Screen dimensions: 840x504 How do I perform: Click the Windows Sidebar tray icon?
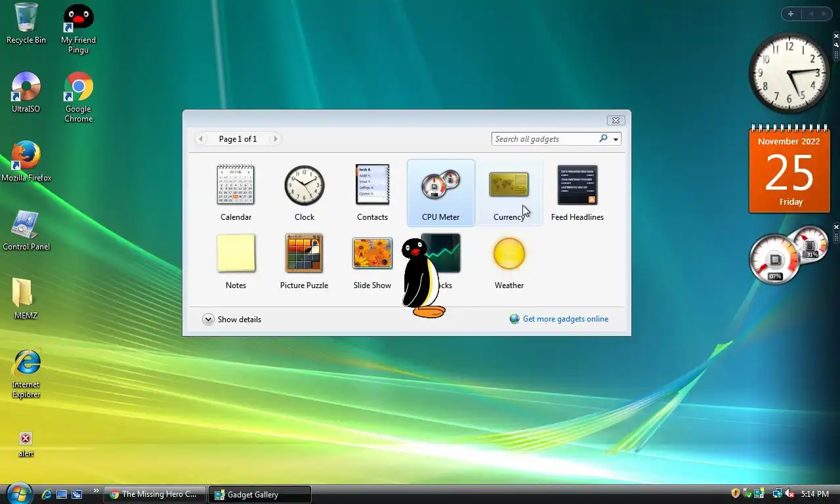(759, 493)
